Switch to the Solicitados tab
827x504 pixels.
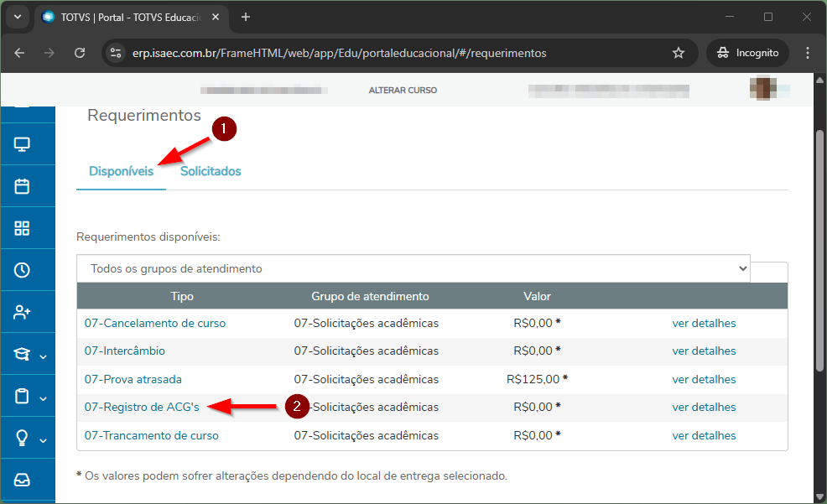tap(211, 171)
